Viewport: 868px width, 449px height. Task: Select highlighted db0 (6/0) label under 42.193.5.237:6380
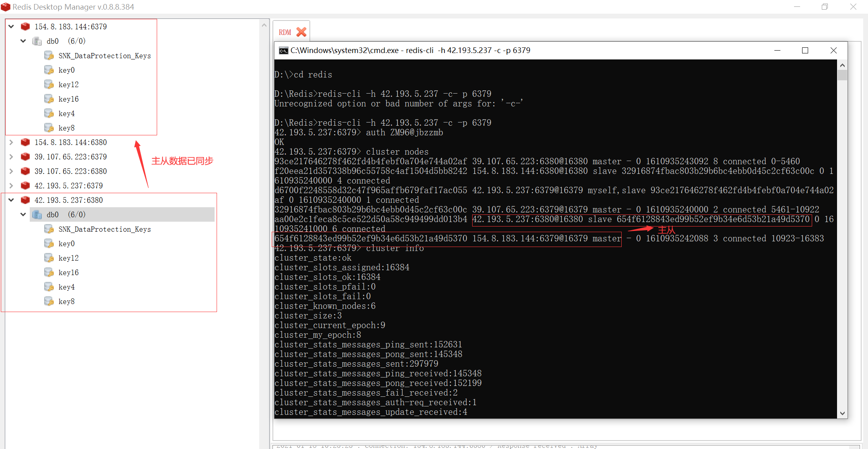pyautogui.click(x=66, y=214)
